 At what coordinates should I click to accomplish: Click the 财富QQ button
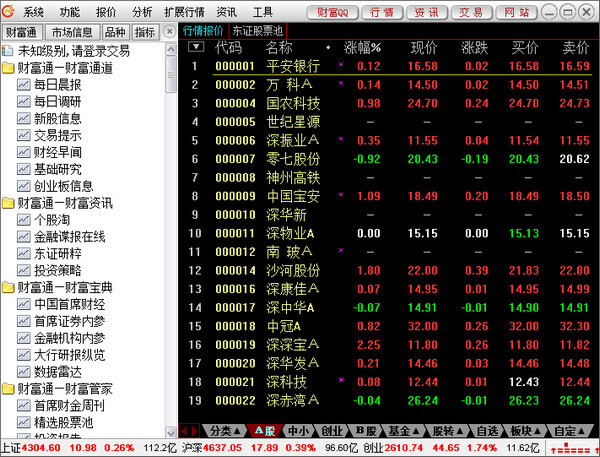point(333,13)
